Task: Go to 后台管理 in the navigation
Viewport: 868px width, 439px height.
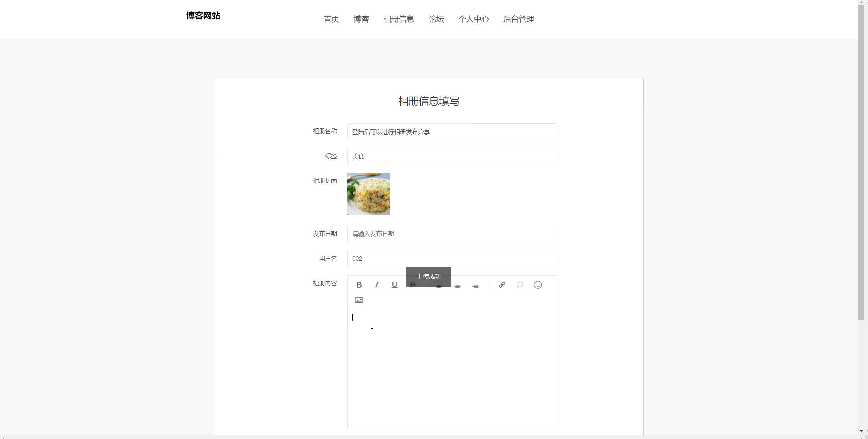Action: pyautogui.click(x=518, y=19)
